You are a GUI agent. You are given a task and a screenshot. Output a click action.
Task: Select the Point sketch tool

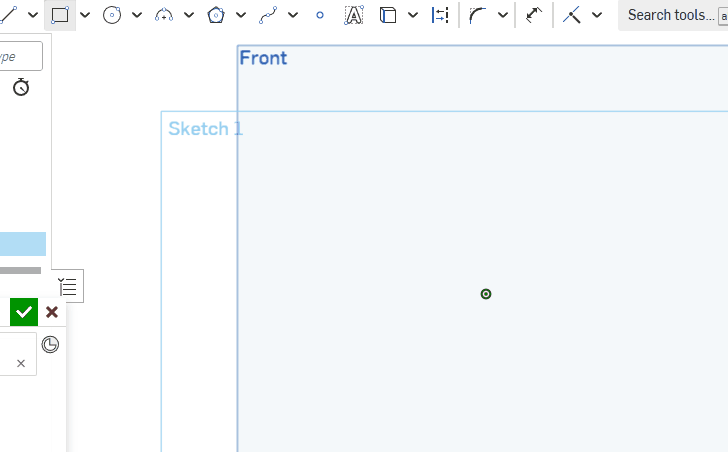point(320,15)
